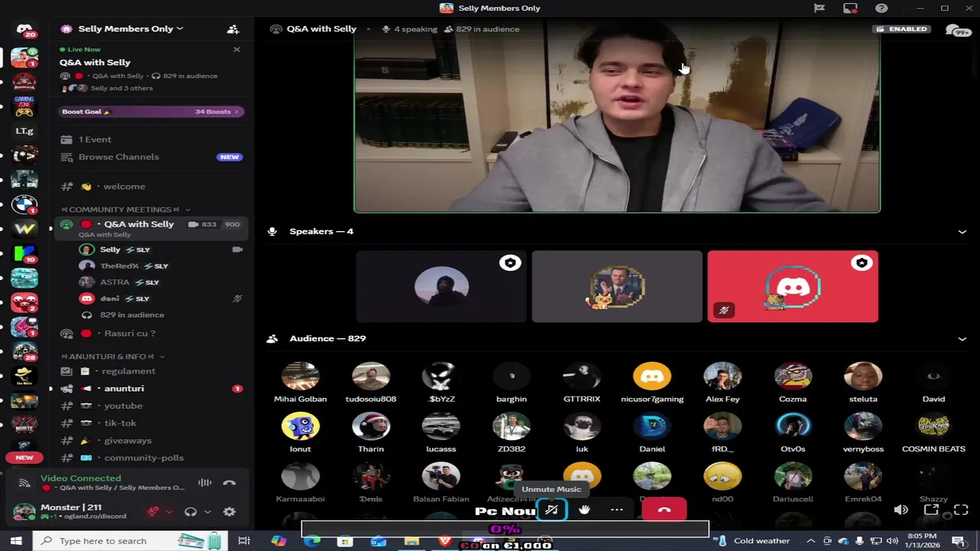Image resolution: width=980 pixels, height=551 pixels.
Task: Click Cold weather widget on the taskbar
Action: (753, 541)
